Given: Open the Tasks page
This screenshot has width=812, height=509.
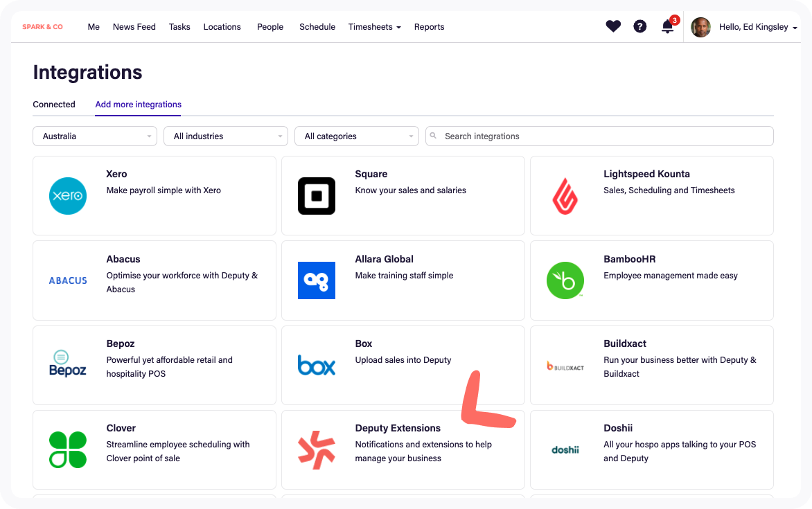Looking at the screenshot, I should [x=179, y=27].
